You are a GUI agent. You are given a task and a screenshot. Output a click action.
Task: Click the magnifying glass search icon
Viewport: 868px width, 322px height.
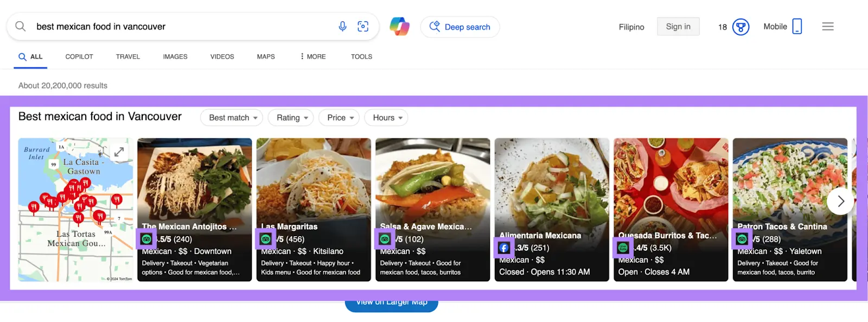click(21, 26)
